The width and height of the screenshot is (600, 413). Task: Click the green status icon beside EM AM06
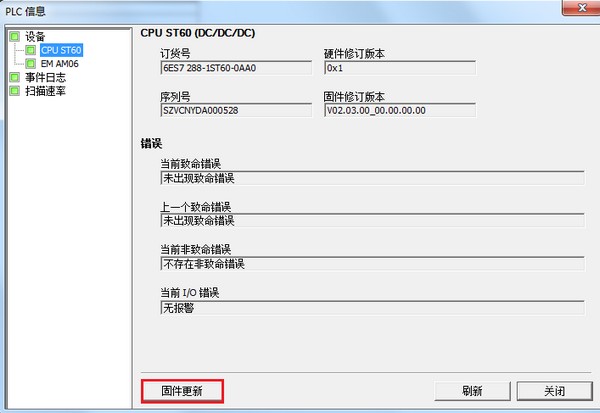[31, 64]
